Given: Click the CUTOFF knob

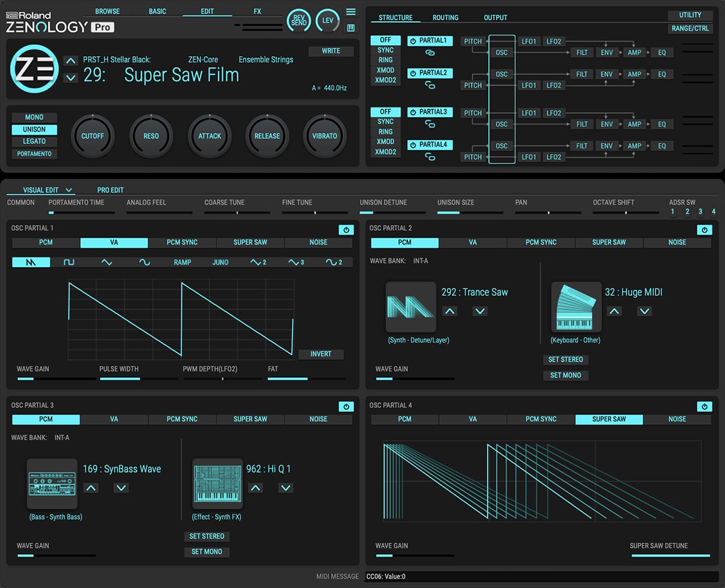Looking at the screenshot, I should pyautogui.click(x=92, y=137).
